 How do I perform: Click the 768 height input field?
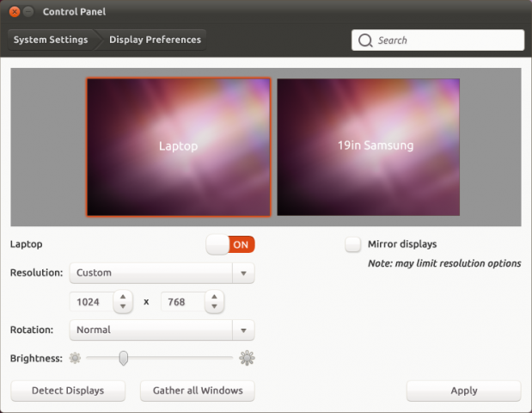(x=183, y=302)
